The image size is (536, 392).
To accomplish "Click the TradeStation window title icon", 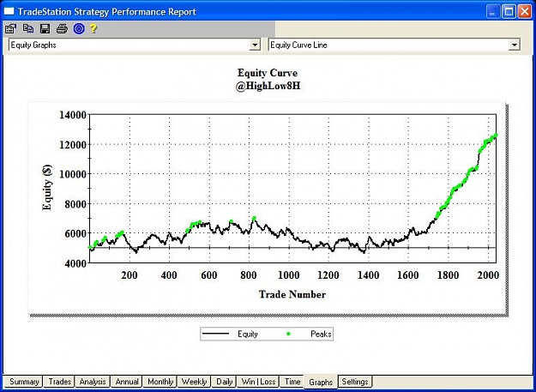I will [x=9, y=11].
